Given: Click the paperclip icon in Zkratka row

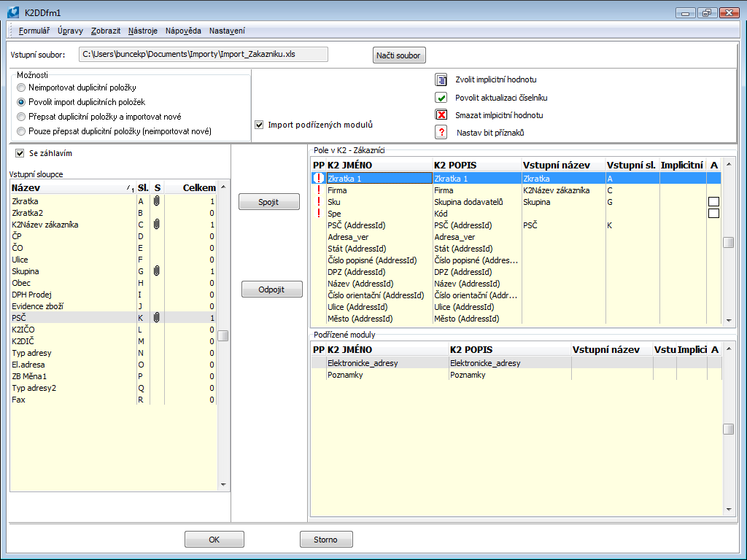Looking at the screenshot, I should [x=157, y=201].
